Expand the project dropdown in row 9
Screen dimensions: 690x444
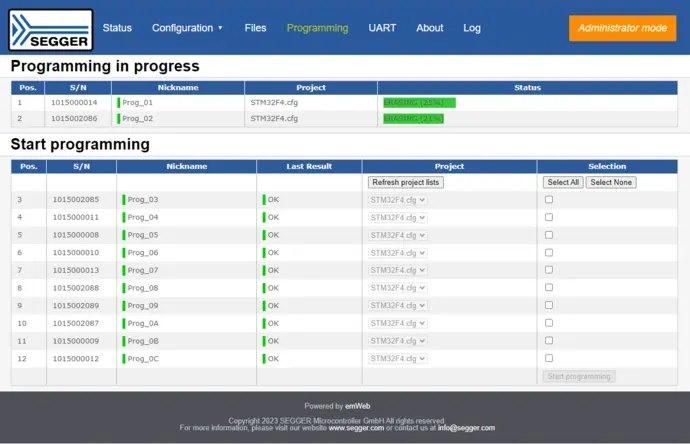pos(398,305)
